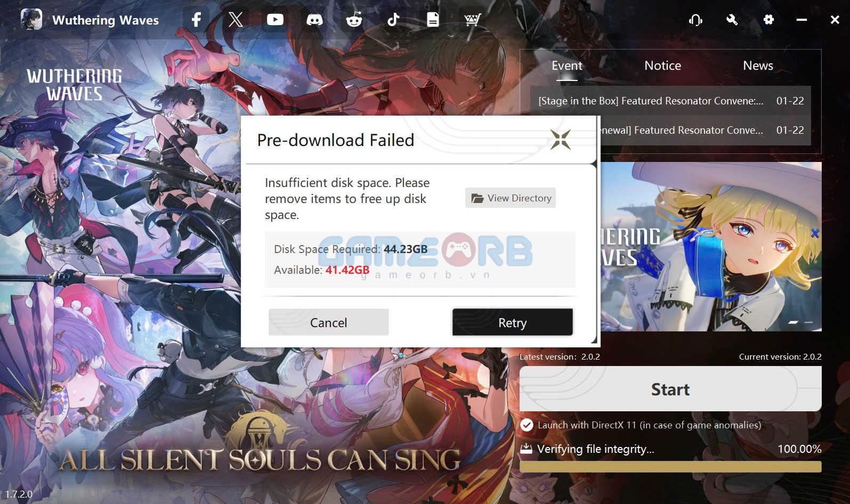Screen dimensions: 850x504
Task: Start the game
Action: coord(670,389)
